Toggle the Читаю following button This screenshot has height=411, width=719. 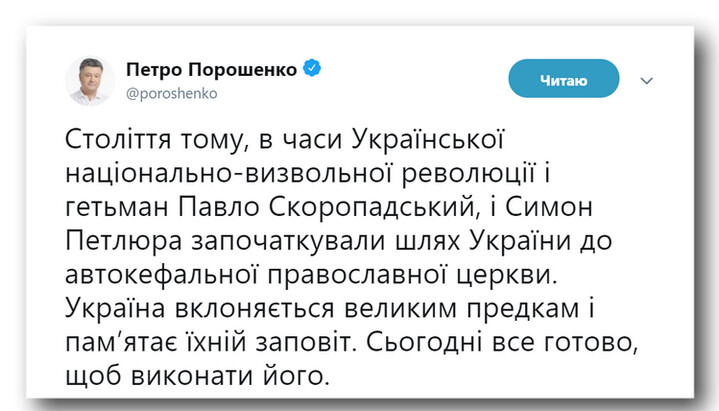564,78
